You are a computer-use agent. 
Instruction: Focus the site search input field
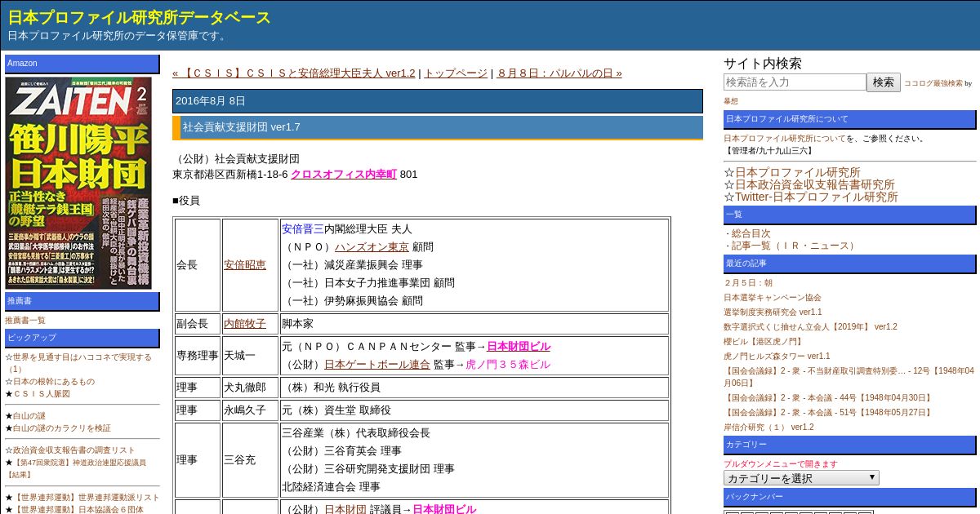[x=795, y=82]
